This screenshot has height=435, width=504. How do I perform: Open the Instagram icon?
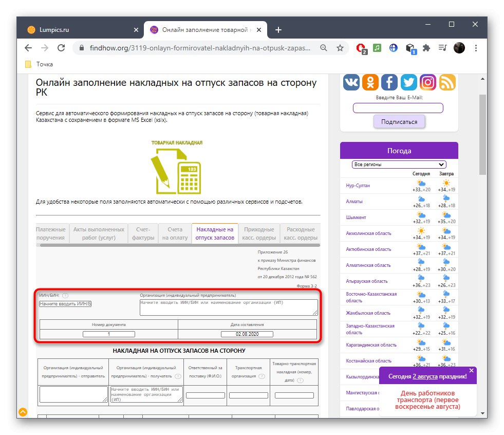[x=427, y=82]
